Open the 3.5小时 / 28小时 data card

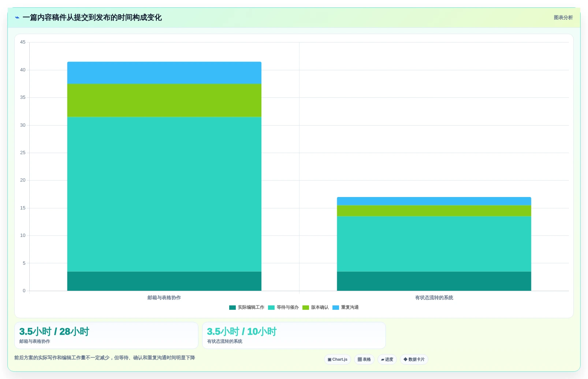106,335
